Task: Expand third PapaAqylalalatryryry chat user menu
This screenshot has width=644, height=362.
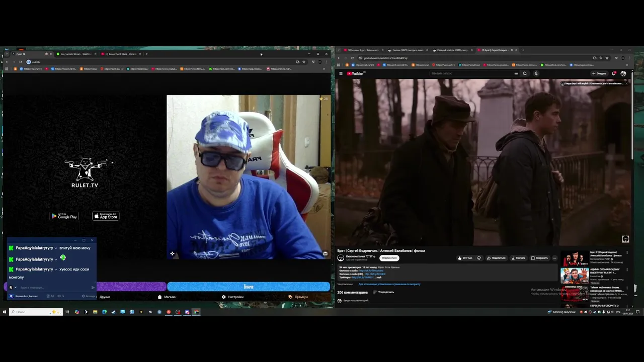Action: point(56,269)
